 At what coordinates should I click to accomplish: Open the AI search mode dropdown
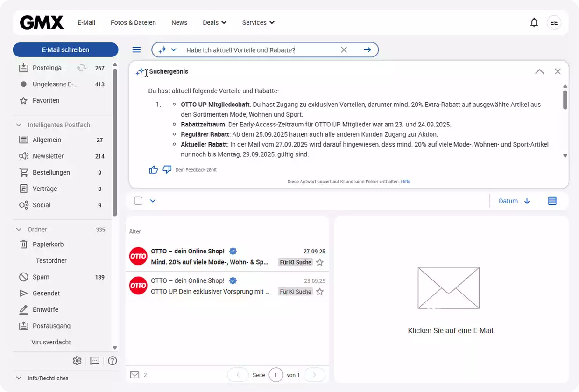(x=174, y=50)
